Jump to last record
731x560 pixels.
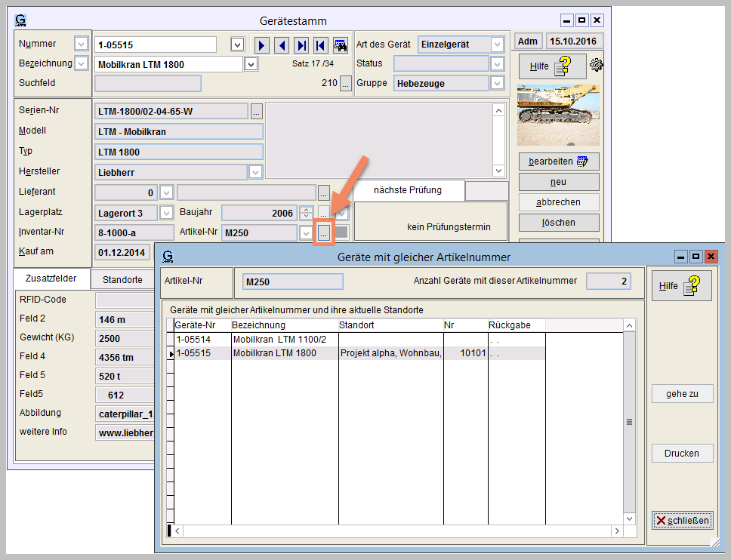(x=301, y=45)
